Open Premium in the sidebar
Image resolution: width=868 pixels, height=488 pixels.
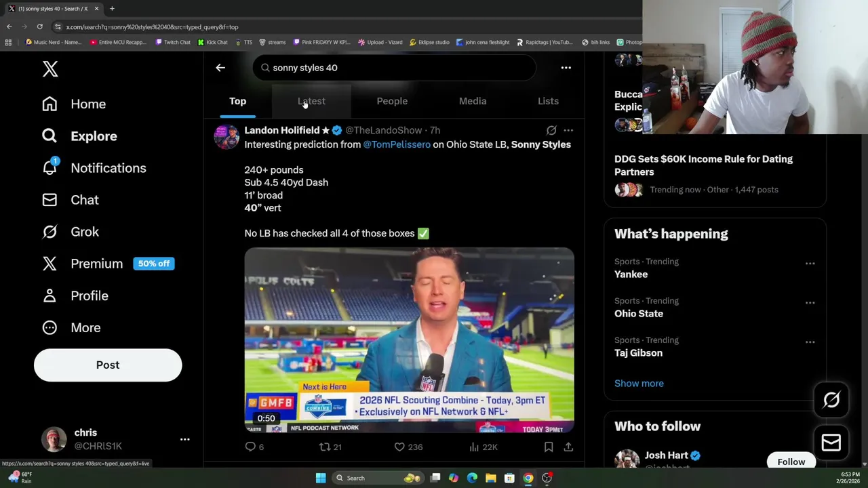click(108, 264)
